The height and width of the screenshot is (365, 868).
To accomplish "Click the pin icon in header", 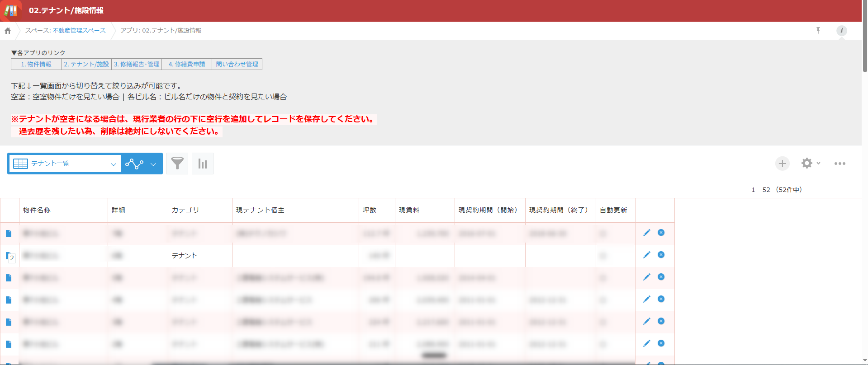I will (x=818, y=30).
